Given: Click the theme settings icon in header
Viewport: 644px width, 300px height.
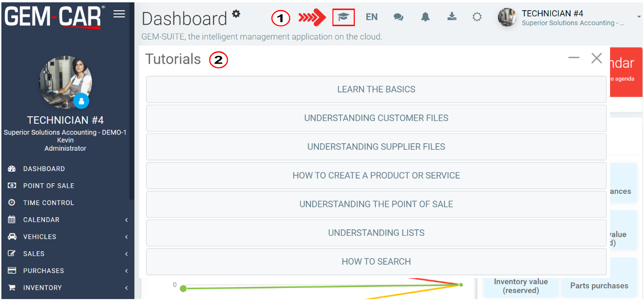Looking at the screenshot, I should (x=477, y=17).
